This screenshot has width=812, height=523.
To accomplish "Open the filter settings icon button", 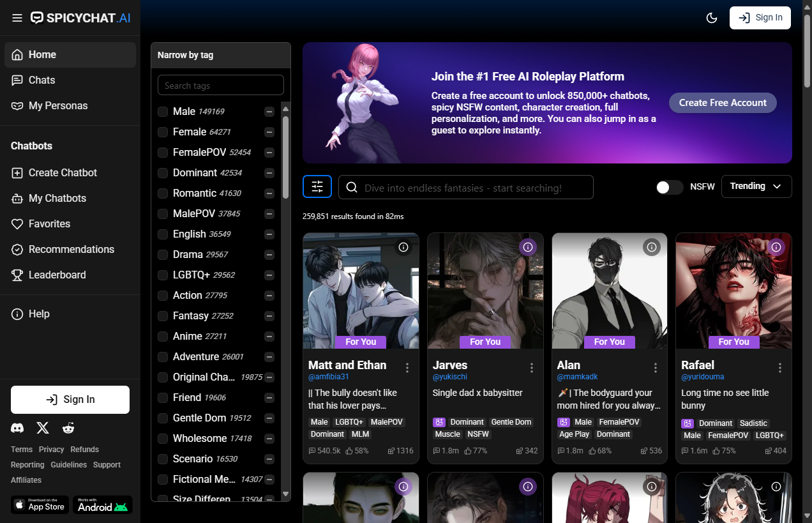I will coord(317,186).
